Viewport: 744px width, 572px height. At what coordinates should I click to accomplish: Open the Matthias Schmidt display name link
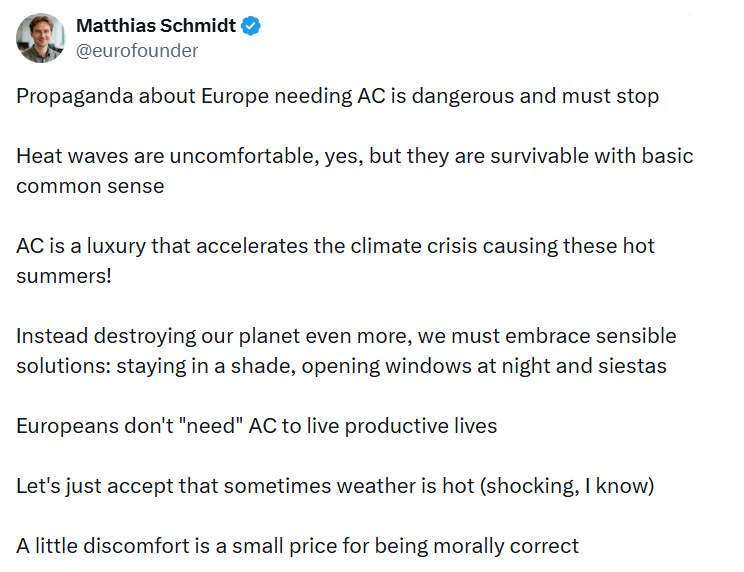point(156,26)
